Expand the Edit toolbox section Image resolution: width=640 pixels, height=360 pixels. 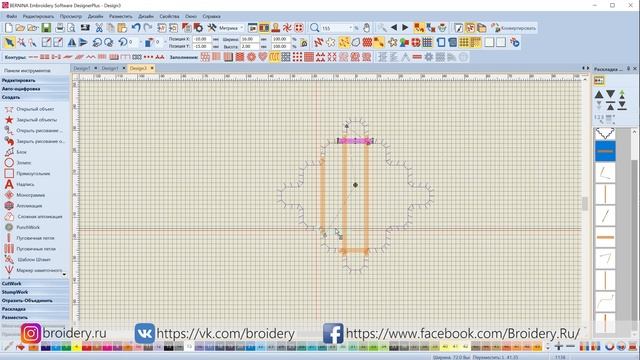[35, 80]
